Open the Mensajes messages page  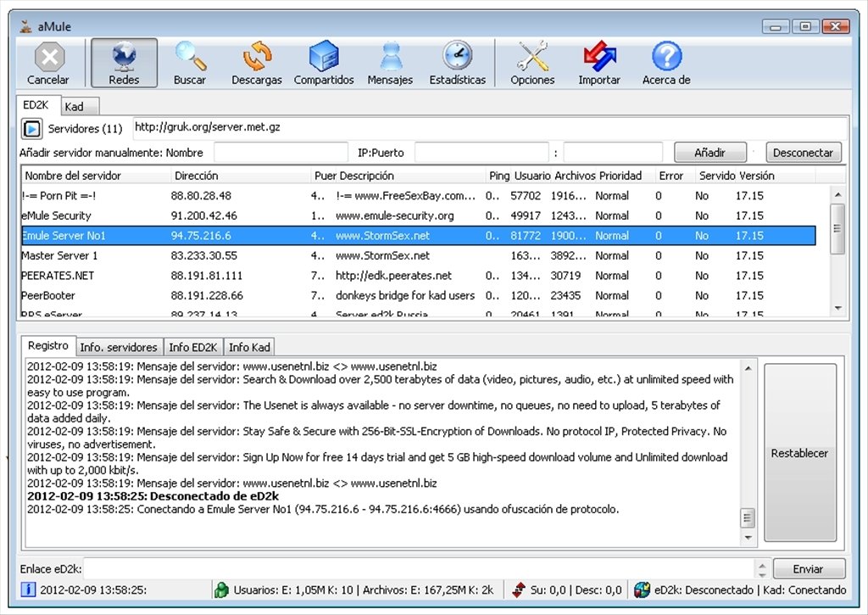(x=390, y=63)
